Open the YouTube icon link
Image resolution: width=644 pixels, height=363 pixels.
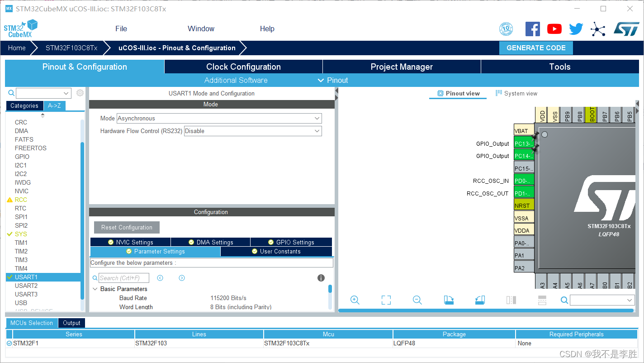coord(554,29)
